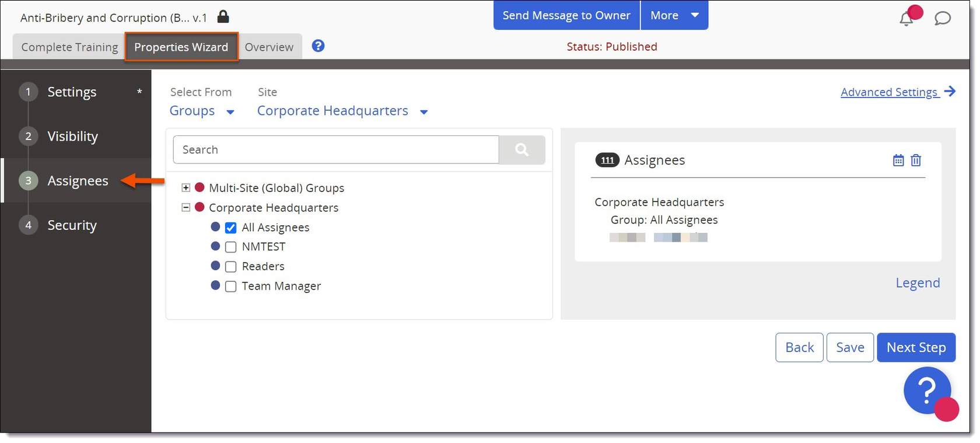Uncheck the All Assignees checkbox
980x443 pixels.
click(230, 228)
